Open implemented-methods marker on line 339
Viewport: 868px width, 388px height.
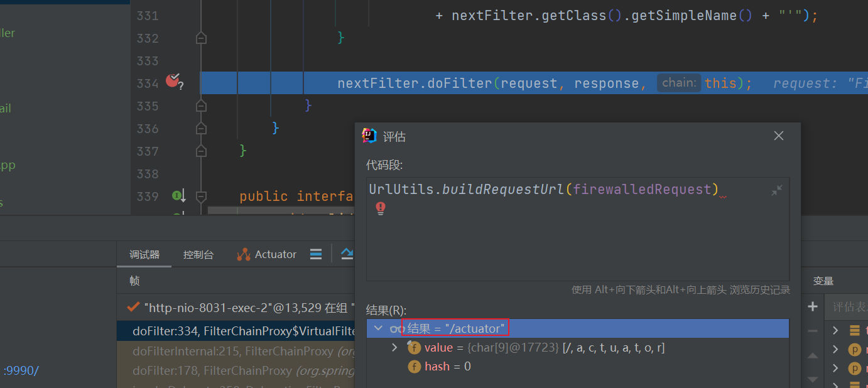(179, 197)
